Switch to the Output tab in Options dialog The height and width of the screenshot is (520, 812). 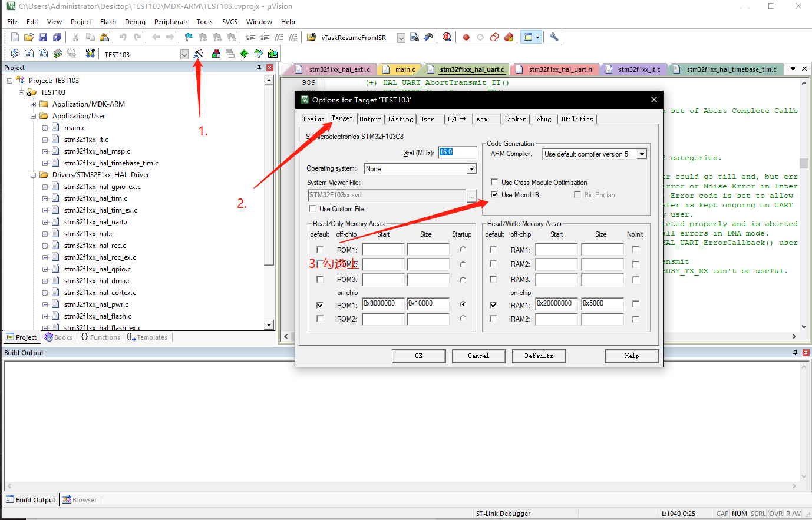pyautogui.click(x=370, y=119)
